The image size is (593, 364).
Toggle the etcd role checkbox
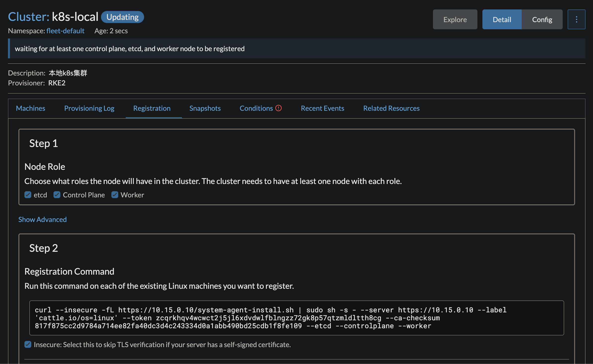(x=28, y=195)
